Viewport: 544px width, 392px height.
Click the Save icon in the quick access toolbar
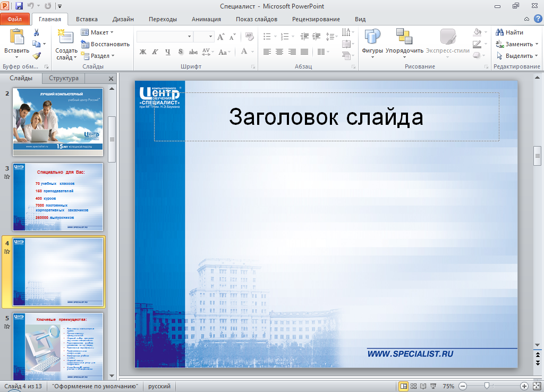coord(19,6)
